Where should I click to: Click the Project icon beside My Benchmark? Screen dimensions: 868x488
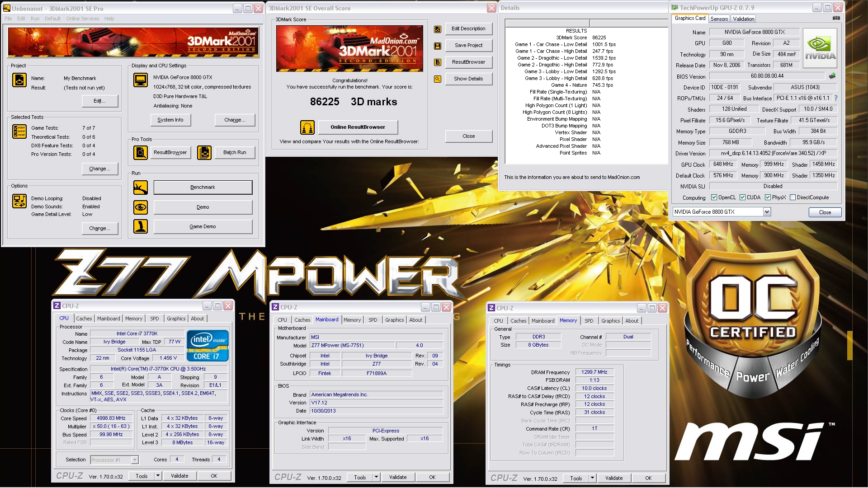click(x=19, y=80)
